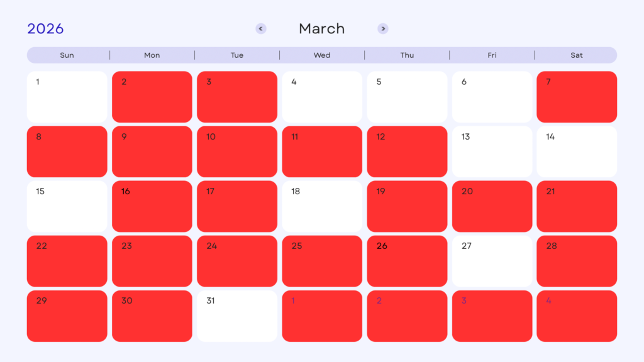644x362 pixels.
Task: Choose March 31 day cell
Action: (237, 315)
